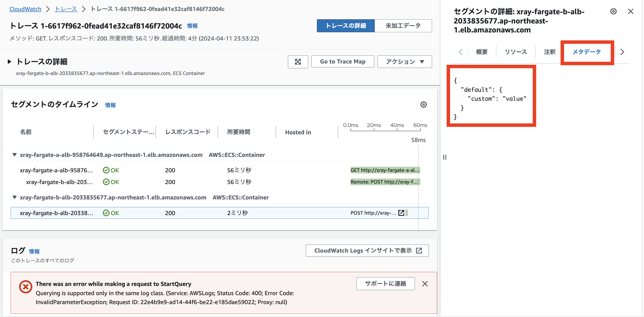Click the fullscreen expand icon button

[x=298, y=62]
